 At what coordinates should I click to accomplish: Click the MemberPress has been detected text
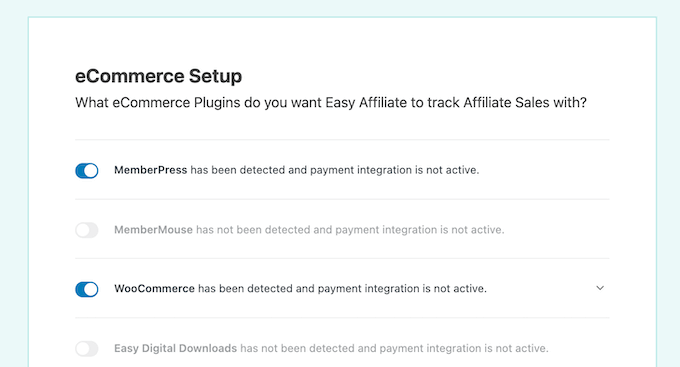[297, 170]
